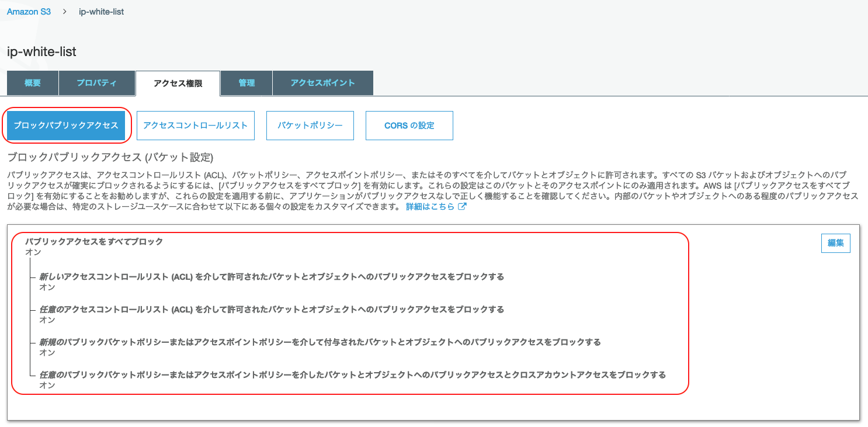
Task: Click the ブロックパブリックアクセス (バケット設定) heading
Action: (110, 157)
